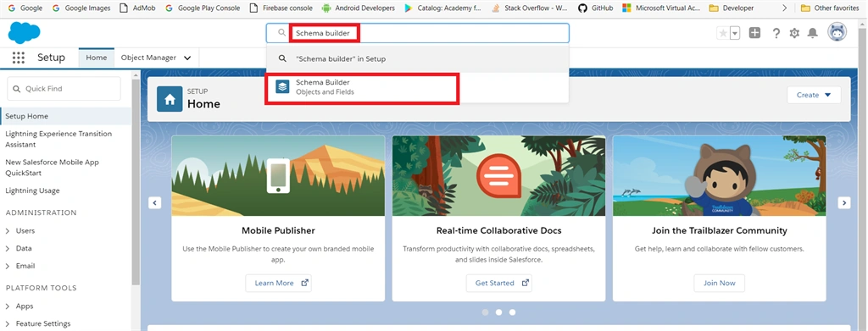Click the search magnifier icon in suggestion row
Screen dimensions: 868x331
click(x=282, y=58)
